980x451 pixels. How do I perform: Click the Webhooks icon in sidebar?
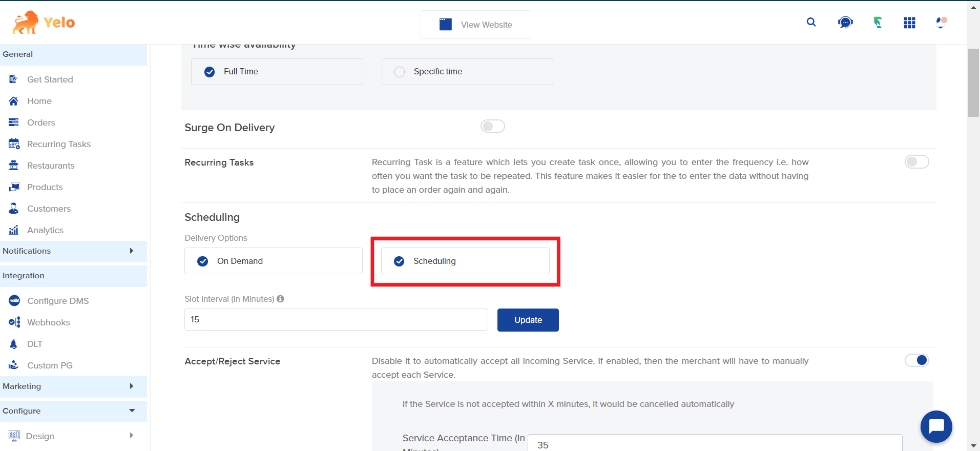click(x=14, y=322)
